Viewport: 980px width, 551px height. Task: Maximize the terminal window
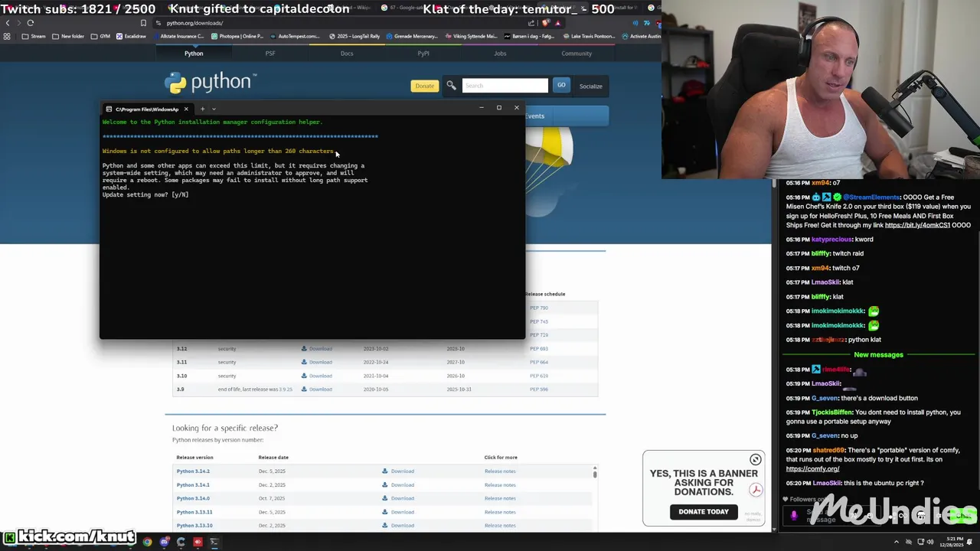pos(498,108)
